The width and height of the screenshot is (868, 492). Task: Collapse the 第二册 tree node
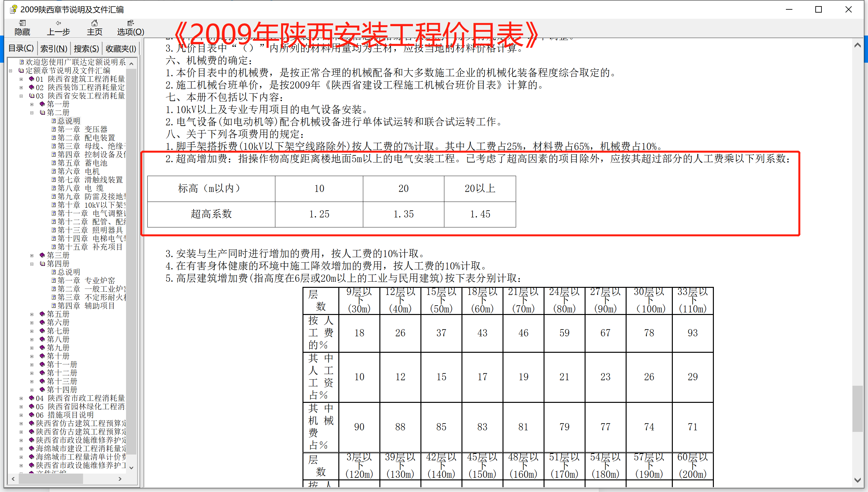click(x=32, y=113)
